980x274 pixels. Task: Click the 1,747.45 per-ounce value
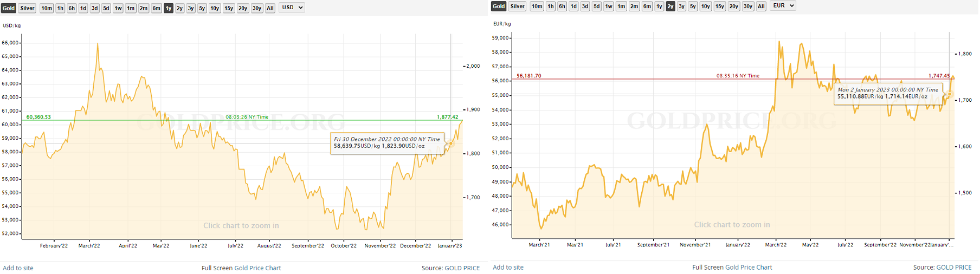939,76
